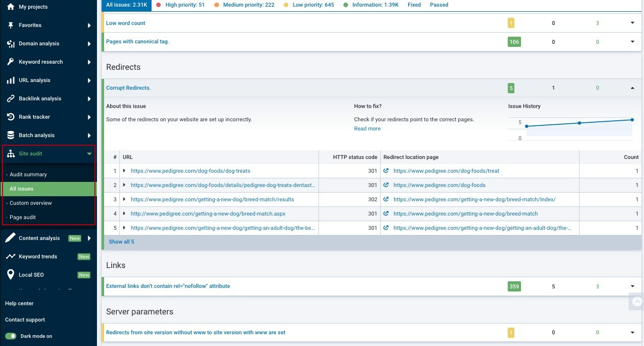
Task: Select the All issues: 2.31K tab
Action: (126, 5)
